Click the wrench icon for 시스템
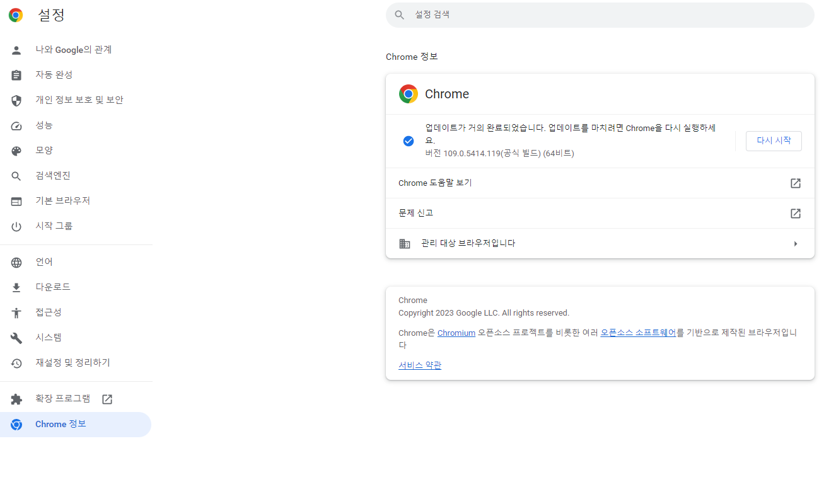Screen dimensions: 836x504 tap(16, 338)
